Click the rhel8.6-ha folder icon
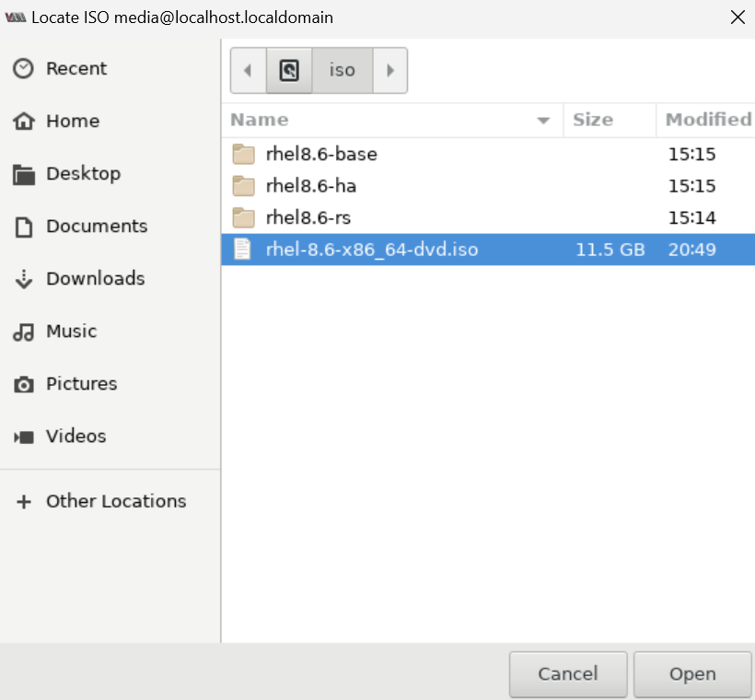755x700 pixels. pos(244,186)
